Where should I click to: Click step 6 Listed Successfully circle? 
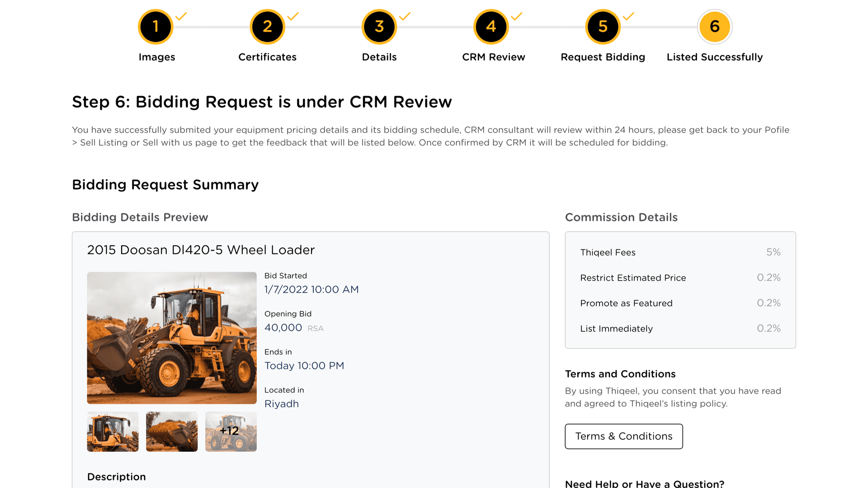click(714, 27)
